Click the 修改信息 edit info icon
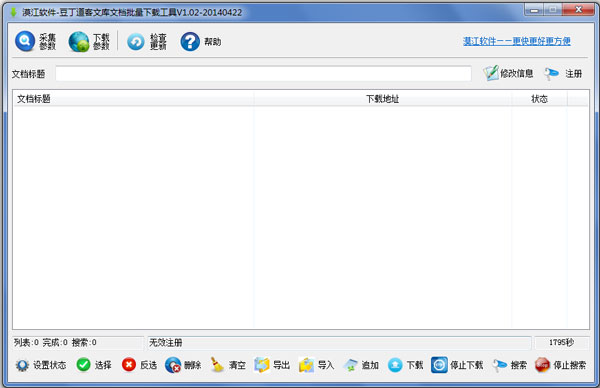 491,73
